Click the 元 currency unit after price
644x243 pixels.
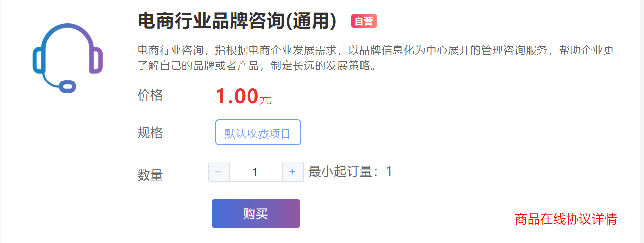coord(265,99)
